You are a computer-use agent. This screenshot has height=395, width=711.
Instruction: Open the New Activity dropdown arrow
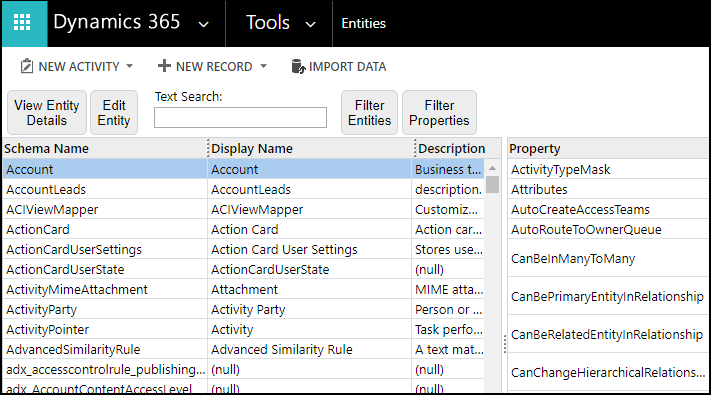click(130, 66)
